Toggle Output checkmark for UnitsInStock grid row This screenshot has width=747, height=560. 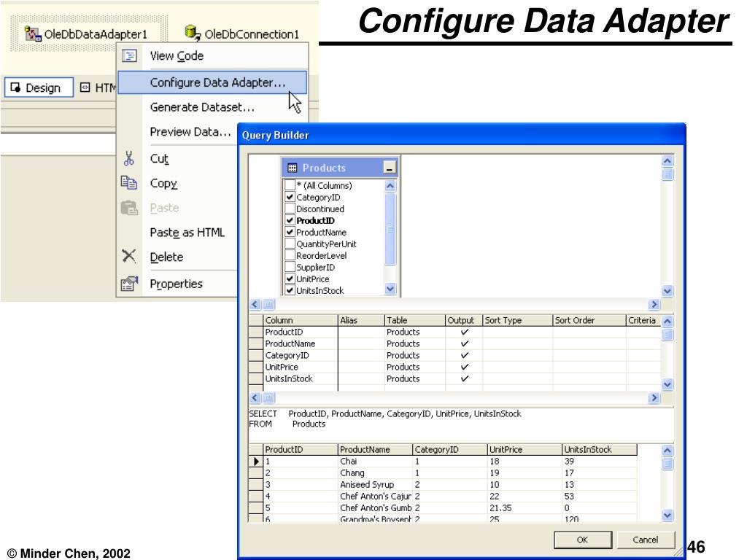465,378
